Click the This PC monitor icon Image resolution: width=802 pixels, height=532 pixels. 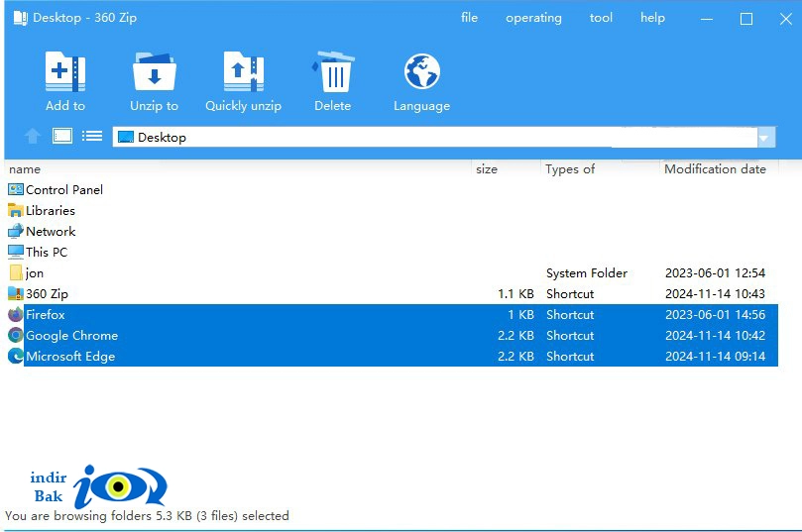point(16,252)
